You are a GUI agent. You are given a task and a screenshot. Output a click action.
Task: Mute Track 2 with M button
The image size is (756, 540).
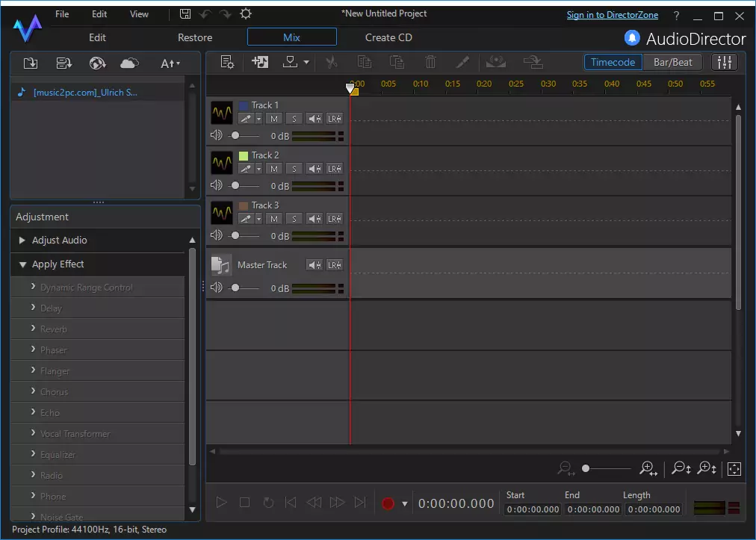point(274,169)
